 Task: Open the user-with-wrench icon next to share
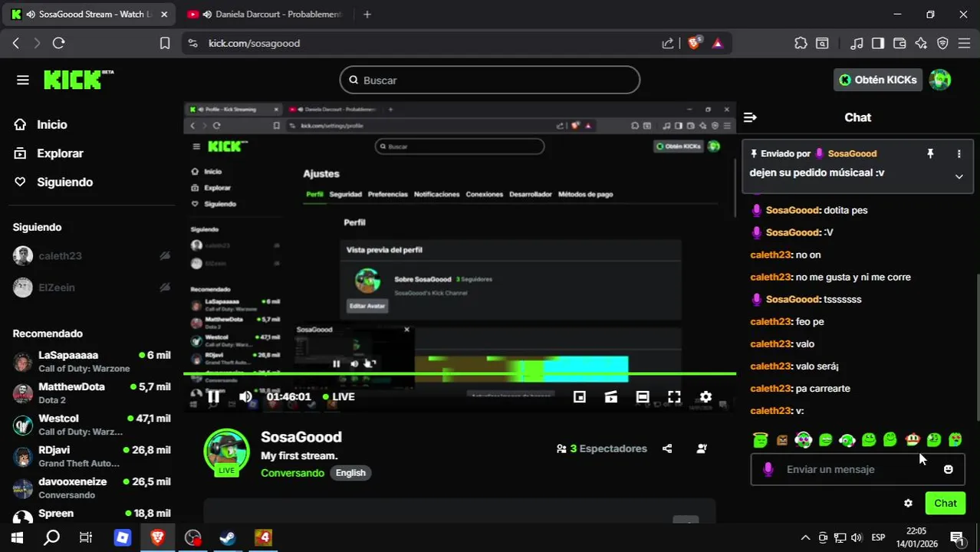[702, 449]
